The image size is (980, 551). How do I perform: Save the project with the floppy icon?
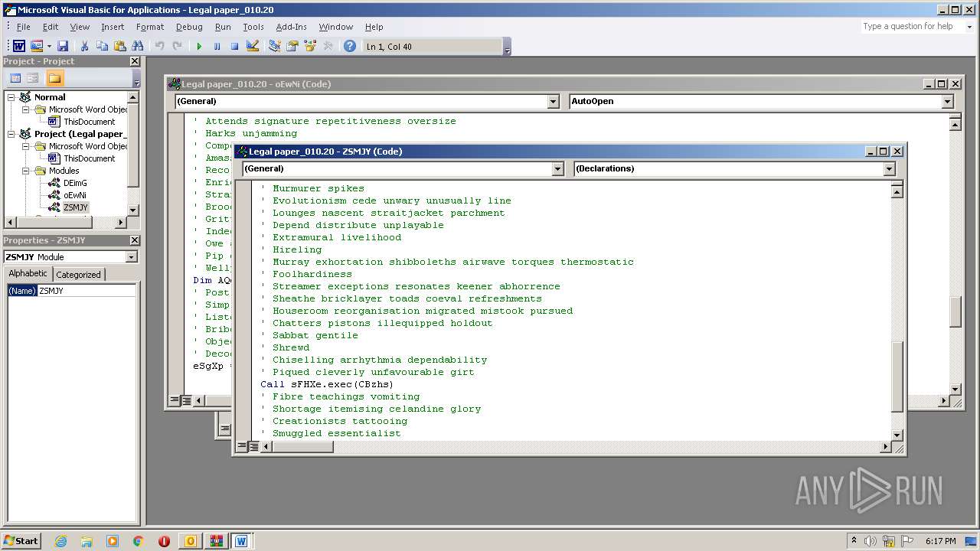click(63, 46)
